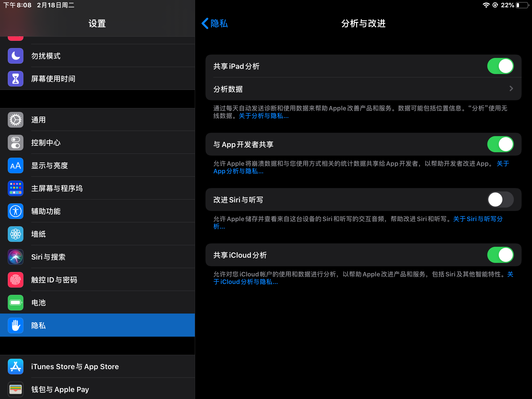The height and width of the screenshot is (399, 532).
Task: Disable the 共享 iPad 分析 switch
Action: tap(500, 66)
